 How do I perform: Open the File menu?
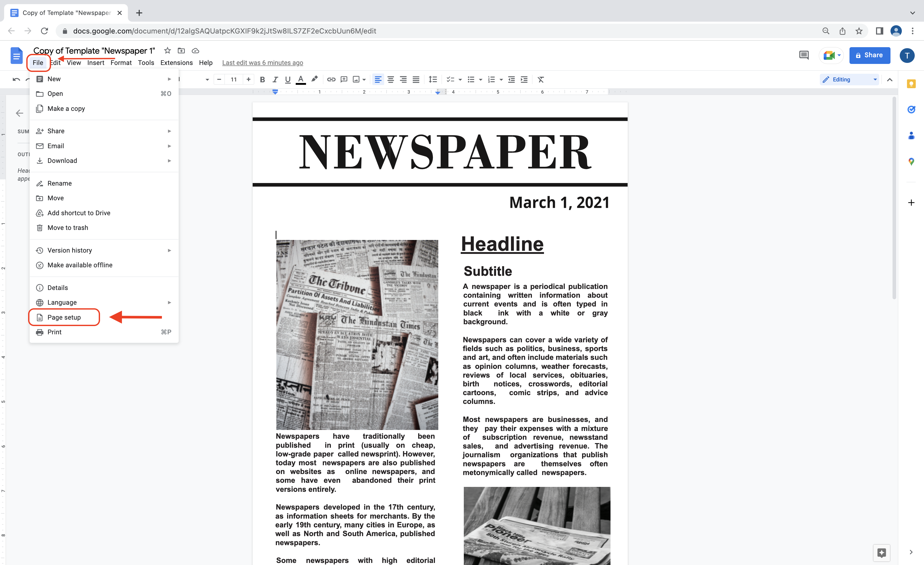tap(38, 62)
